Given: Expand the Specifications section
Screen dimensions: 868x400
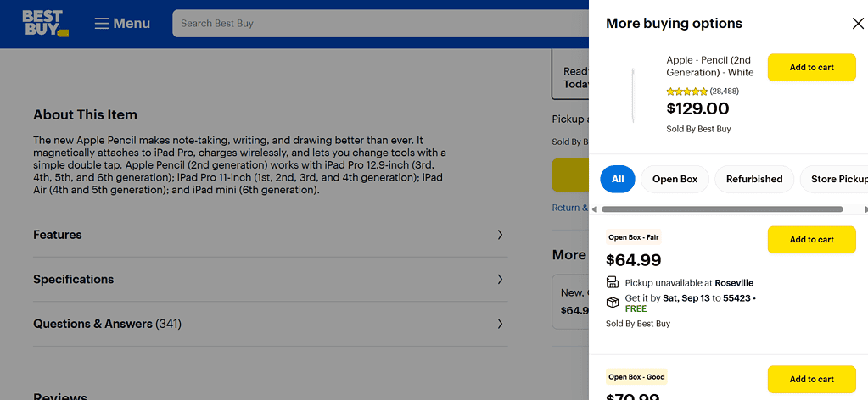Looking at the screenshot, I should 270,280.
